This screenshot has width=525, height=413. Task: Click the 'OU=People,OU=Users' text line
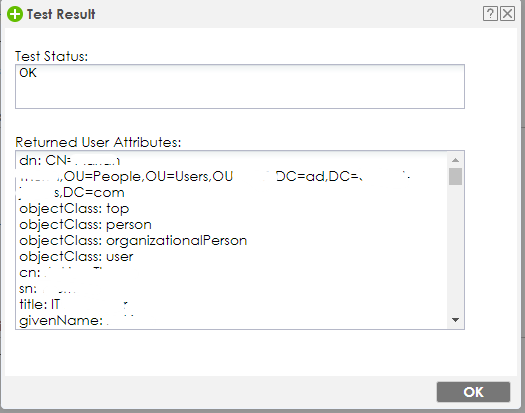tap(148, 177)
